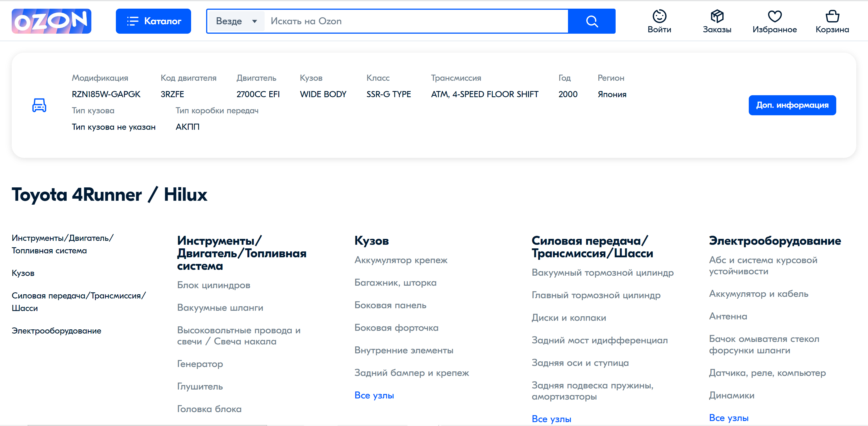
Task: Click the Войти smiley face icon
Action: click(659, 16)
